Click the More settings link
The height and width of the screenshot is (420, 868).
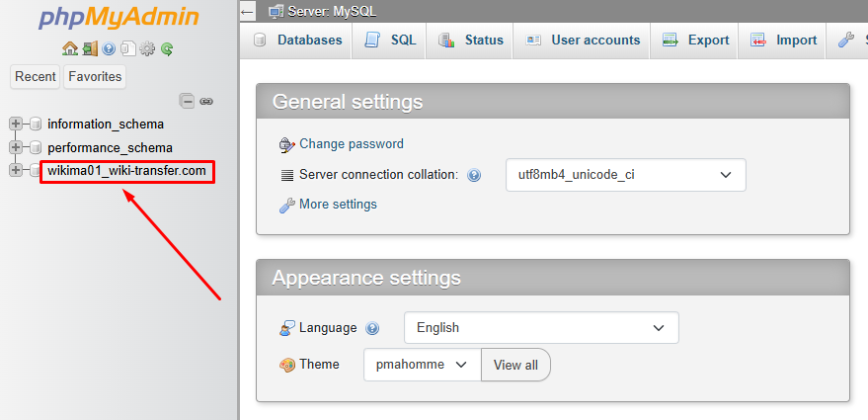pyautogui.click(x=339, y=205)
